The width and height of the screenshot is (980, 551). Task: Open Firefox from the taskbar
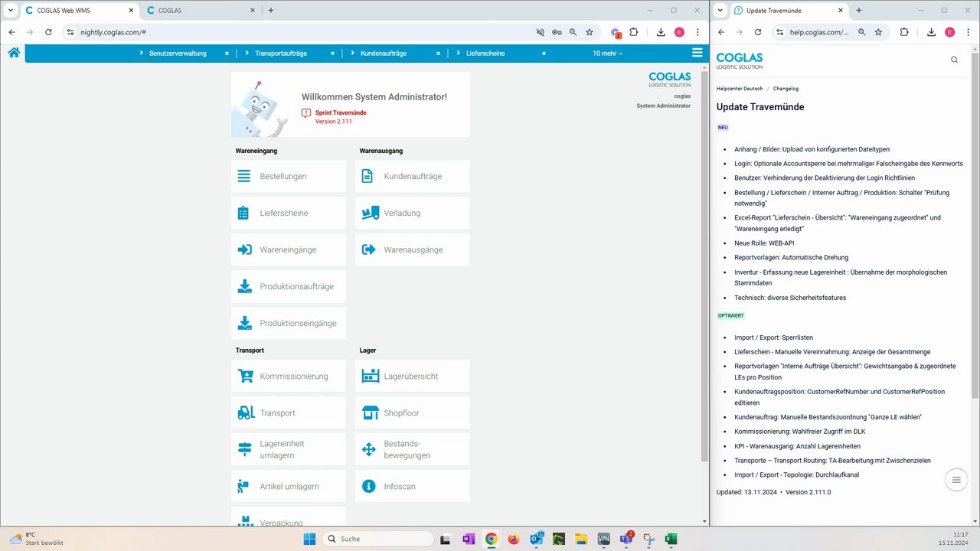[x=513, y=539]
